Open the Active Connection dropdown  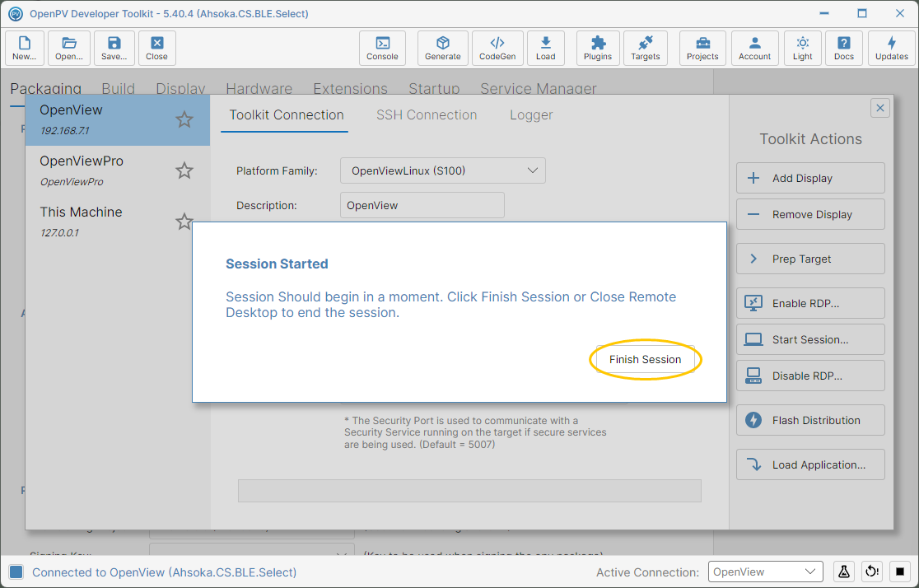(x=766, y=572)
